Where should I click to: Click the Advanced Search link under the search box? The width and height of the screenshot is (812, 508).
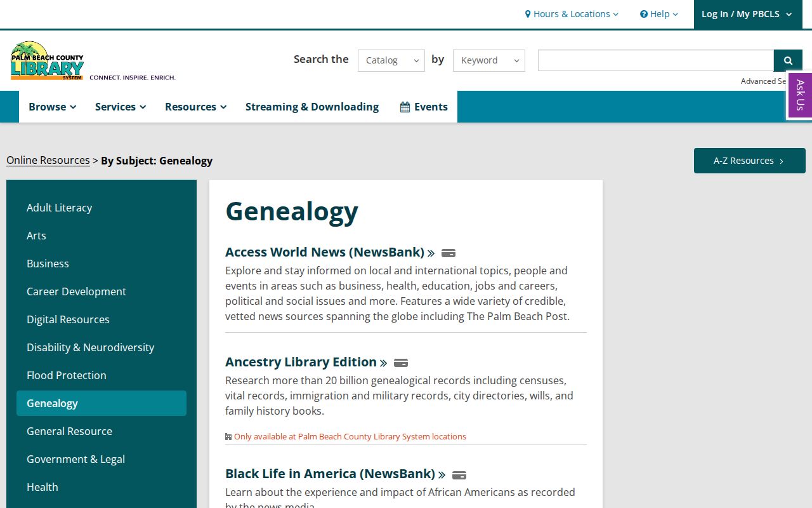click(x=764, y=81)
